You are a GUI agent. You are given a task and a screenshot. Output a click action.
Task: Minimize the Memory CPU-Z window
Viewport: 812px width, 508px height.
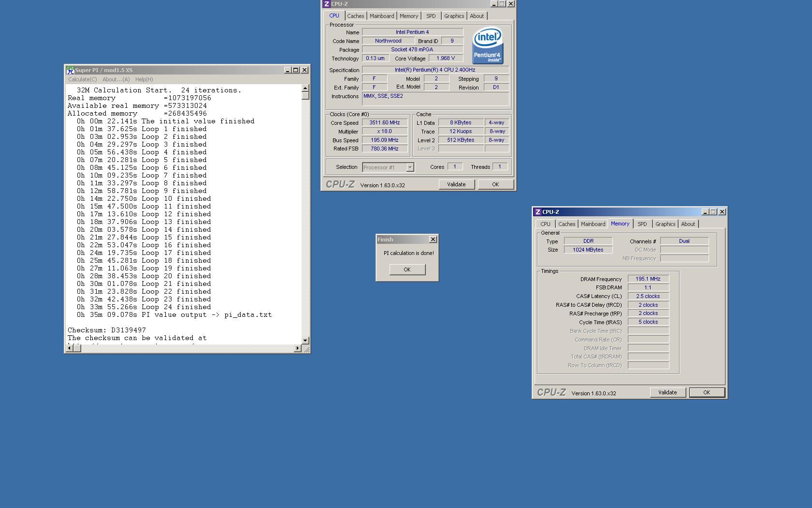point(705,212)
